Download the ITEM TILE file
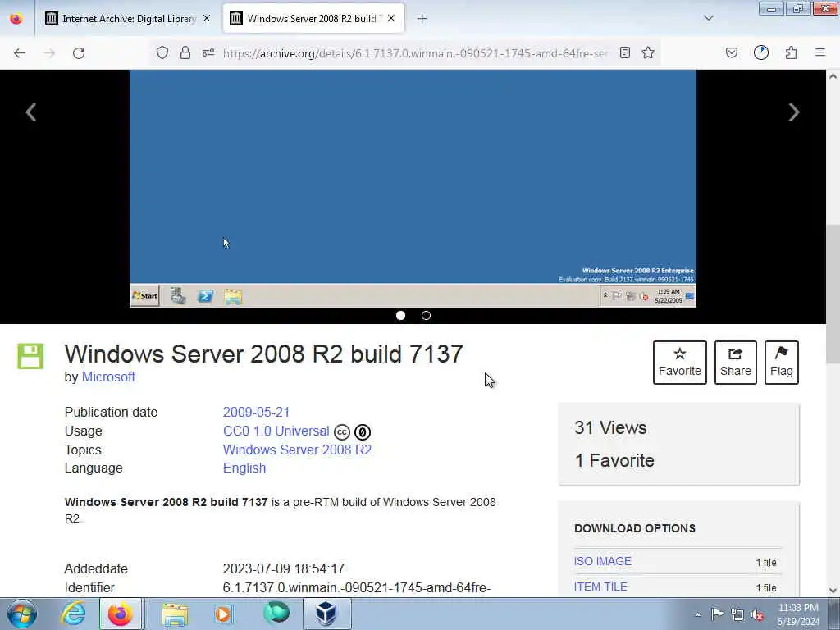Screen dimensions: 840x630 [600, 587]
